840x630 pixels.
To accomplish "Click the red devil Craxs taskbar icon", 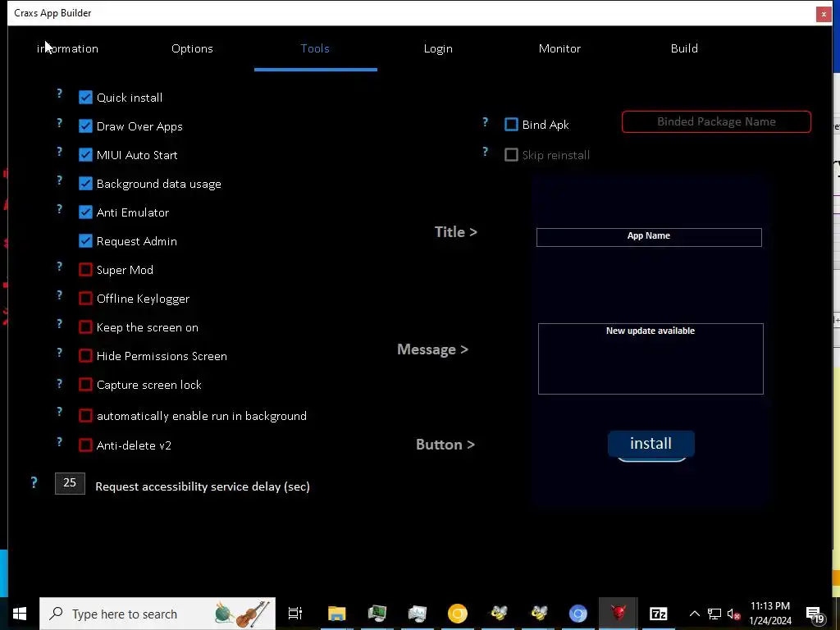I will pyautogui.click(x=619, y=614).
